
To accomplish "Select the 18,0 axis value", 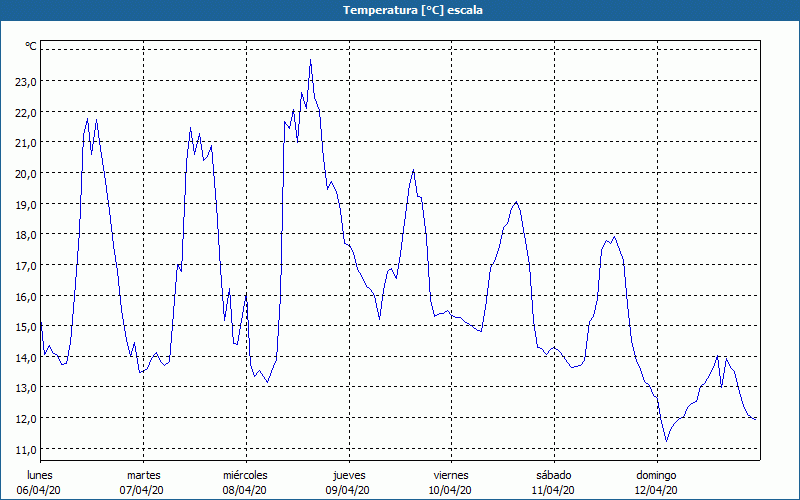I will pos(26,235).
